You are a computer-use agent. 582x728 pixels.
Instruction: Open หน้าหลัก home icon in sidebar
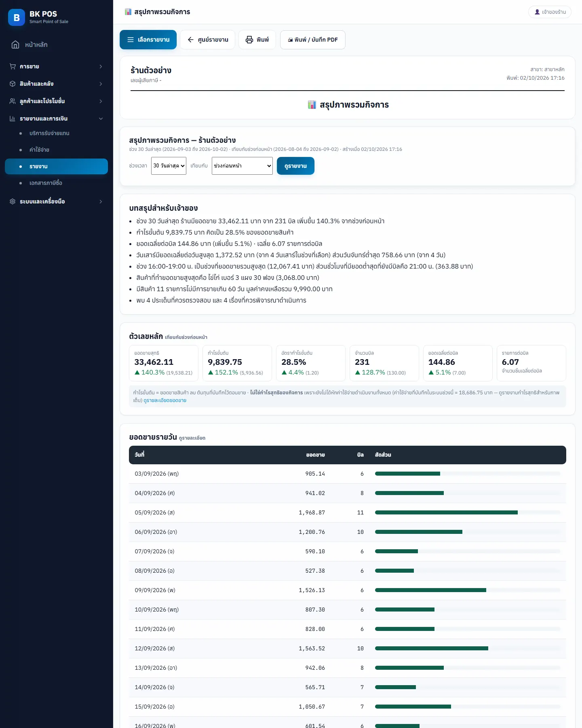(x=15, y=44)
